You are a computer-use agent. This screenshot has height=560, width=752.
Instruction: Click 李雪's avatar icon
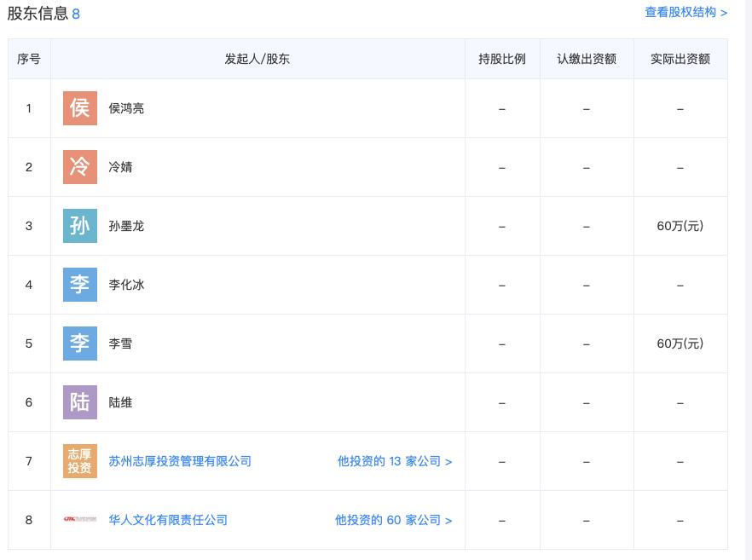[79, 343]
